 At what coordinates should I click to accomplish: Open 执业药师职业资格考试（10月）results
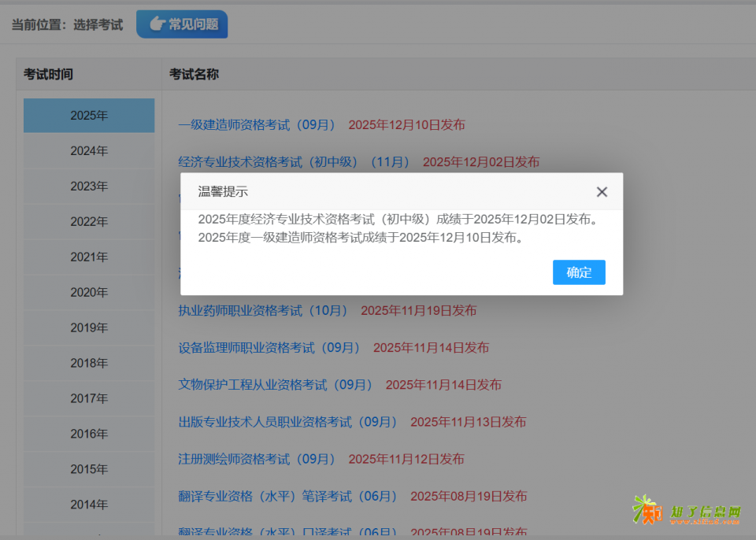[x=263, y=310]
